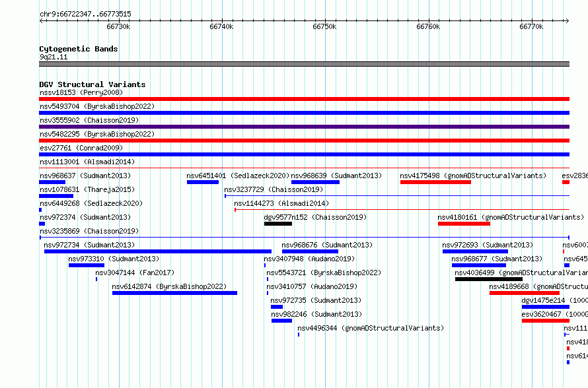Open the nsv6451401 (Sedlazeck2020) variant

tap(203, 182)
